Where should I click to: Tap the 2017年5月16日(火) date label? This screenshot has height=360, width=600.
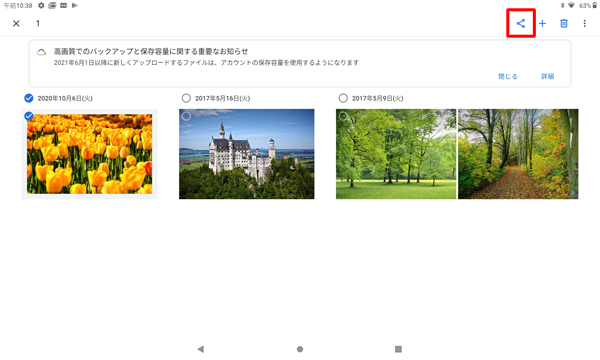coord(222,98)
